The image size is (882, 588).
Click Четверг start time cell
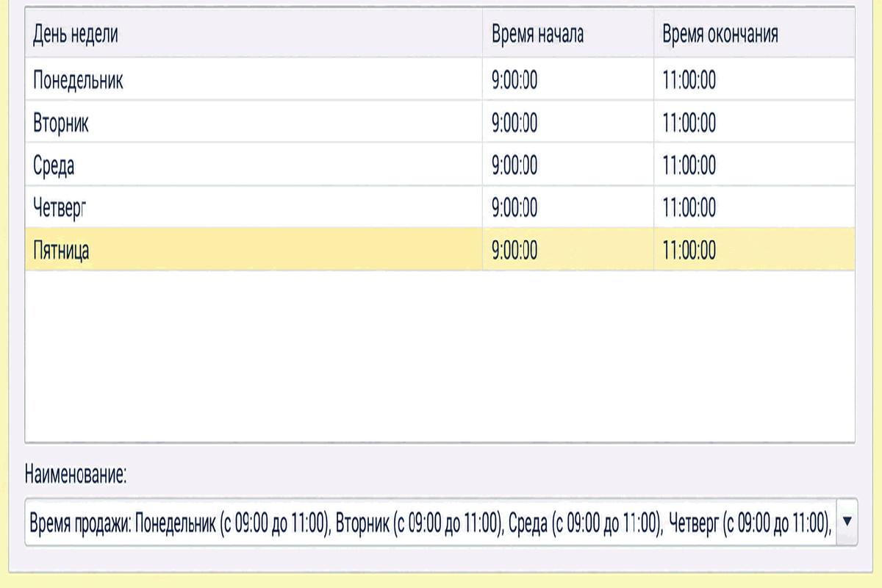point(568,207)
